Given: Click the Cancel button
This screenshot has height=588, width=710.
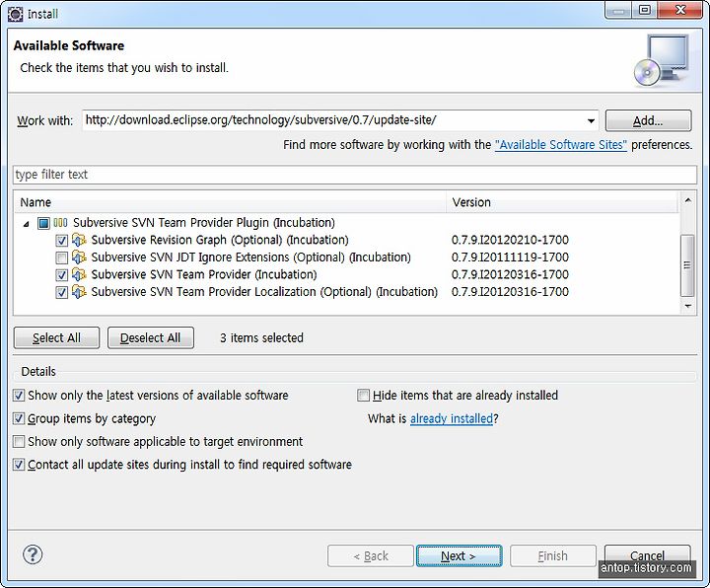Looking at the screenshot, I should (x=647, y=555).
